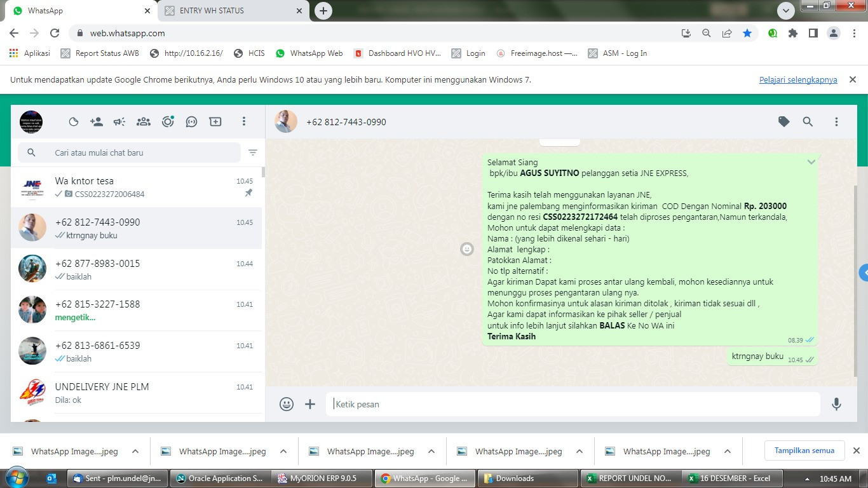The width and height of the screenshot is (868, 488).
Task: Expand message options chevron on JNE message
Action: point(811,162)
